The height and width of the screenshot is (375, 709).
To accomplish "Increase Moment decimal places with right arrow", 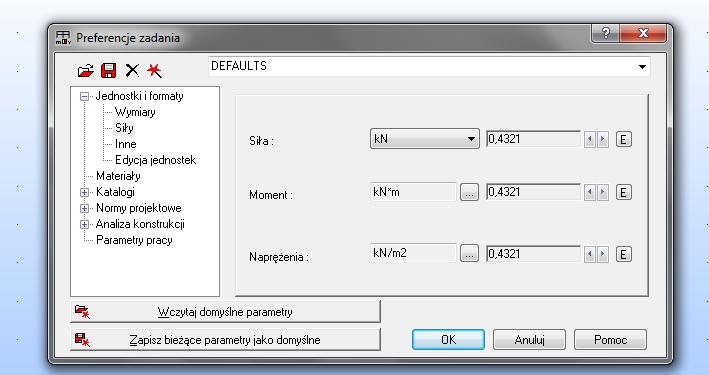I will (602, 193).
